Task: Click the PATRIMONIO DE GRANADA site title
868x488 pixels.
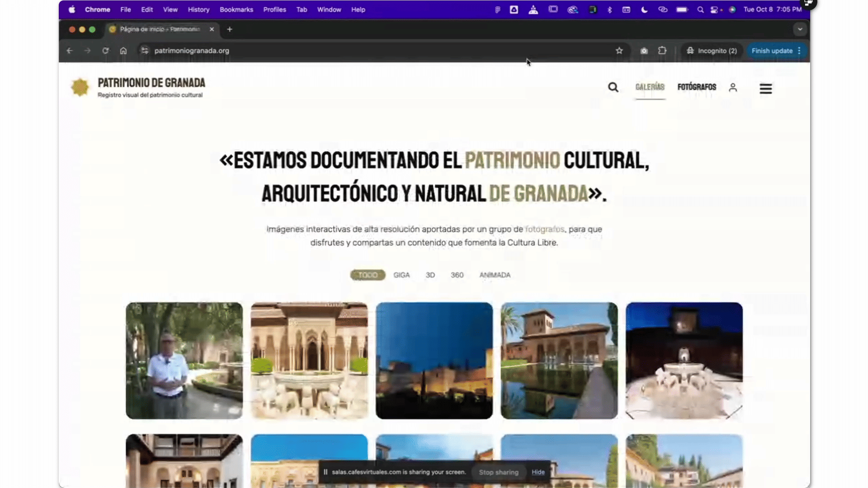Action: (x=151, y=83)
